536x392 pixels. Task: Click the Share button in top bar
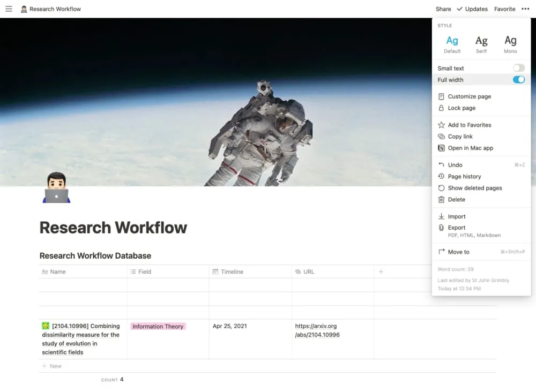pyautogui.click(x=443, y=9)
